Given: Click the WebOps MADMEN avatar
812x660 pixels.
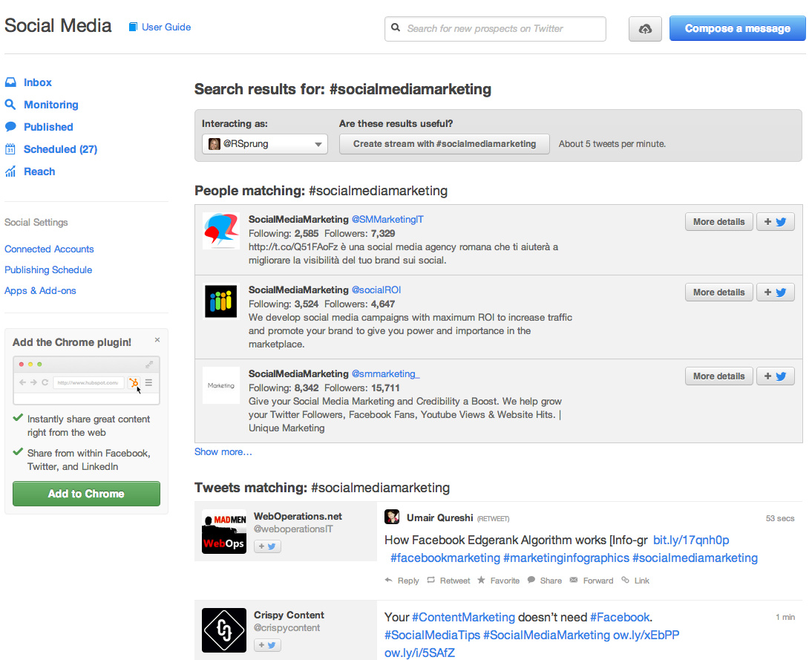Looking at the screenshot, I should click(x=224, y=532).
